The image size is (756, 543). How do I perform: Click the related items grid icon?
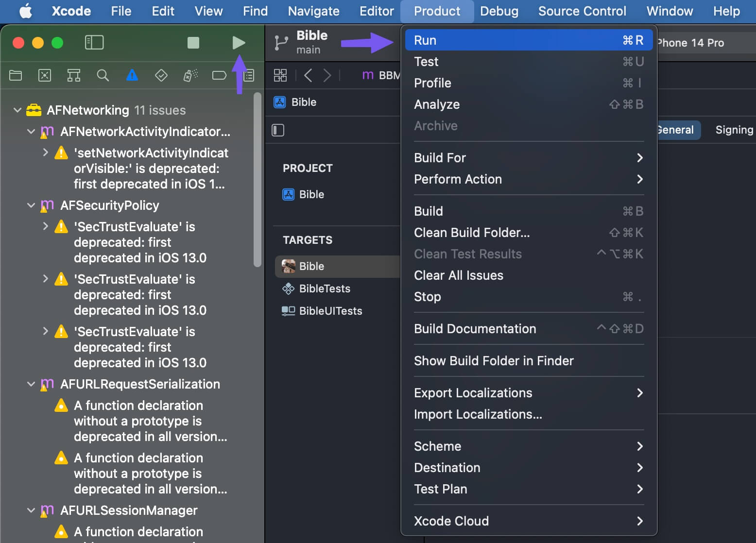280,75
